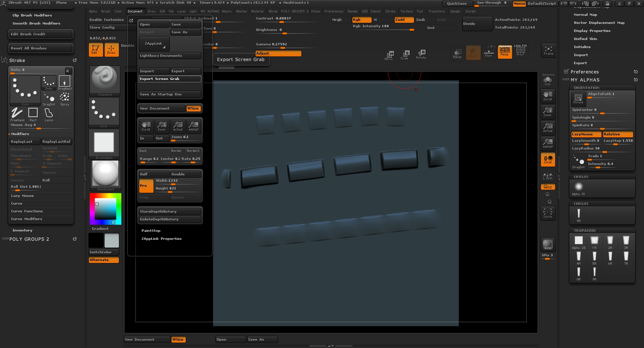Activate the Scale transform icon

tap(405, 55)
